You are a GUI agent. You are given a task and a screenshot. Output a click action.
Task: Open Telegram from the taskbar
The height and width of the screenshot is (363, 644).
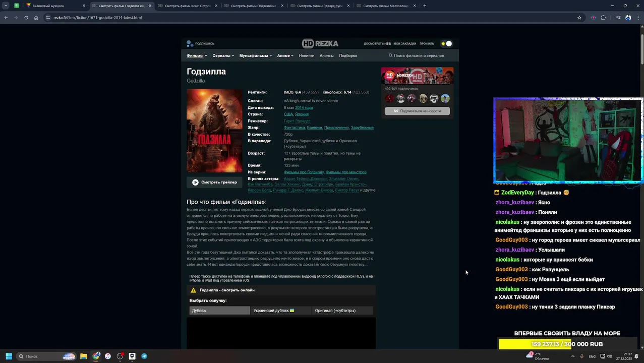(x=144, y=356)
